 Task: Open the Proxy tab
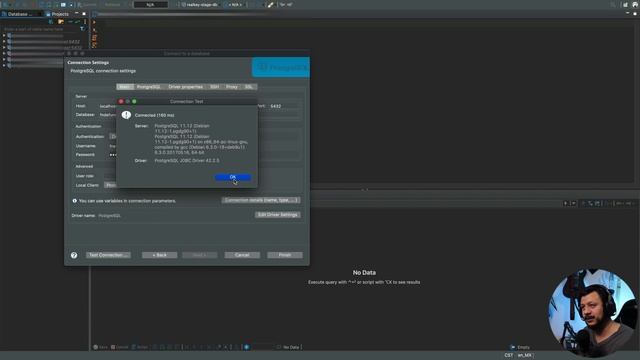[232, 87]
